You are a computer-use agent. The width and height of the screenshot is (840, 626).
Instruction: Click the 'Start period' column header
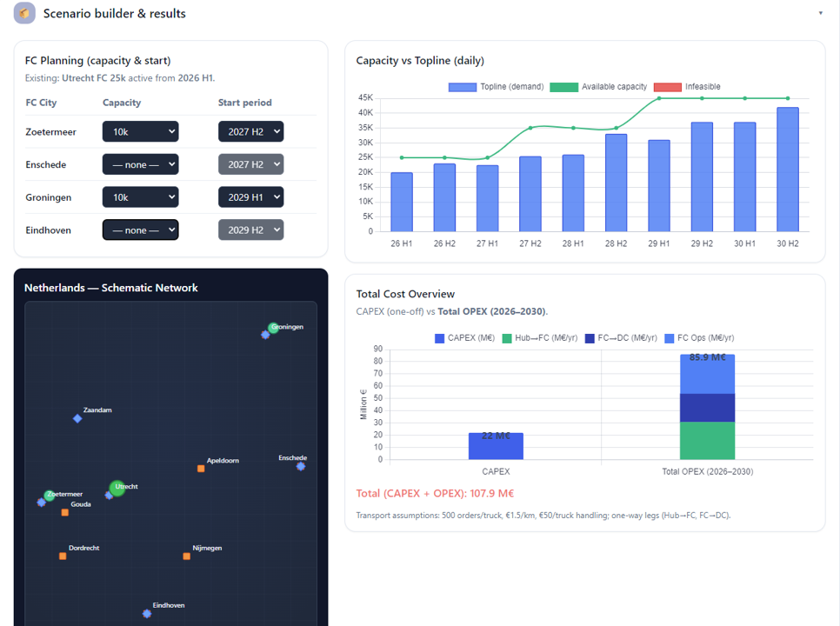click(x=245, y=103)
